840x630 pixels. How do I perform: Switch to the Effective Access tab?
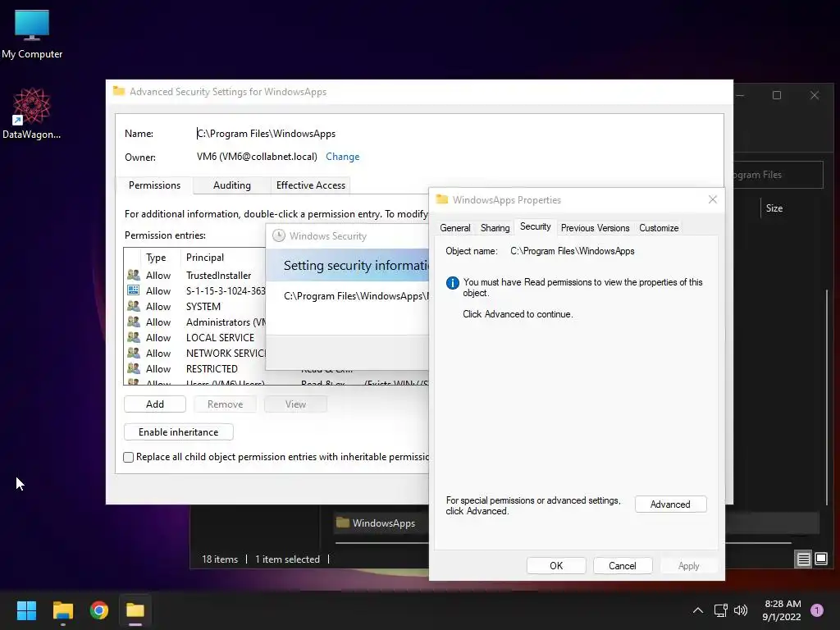(311, 185)
